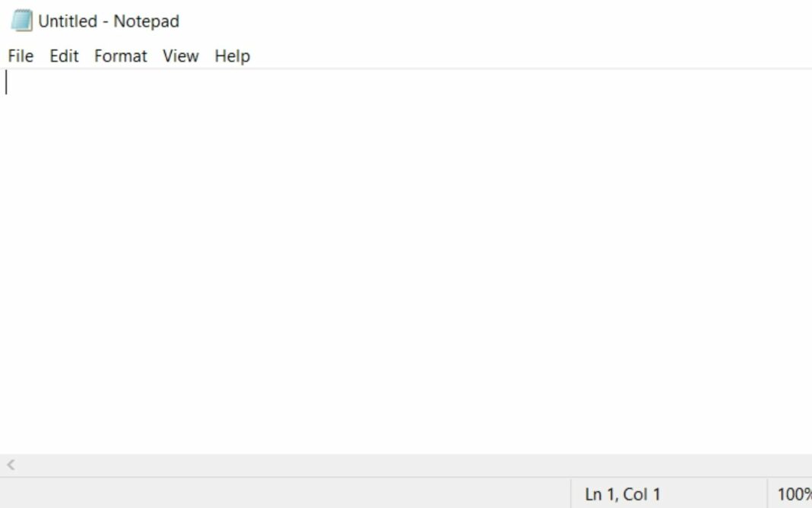
Task: Click the word "Notepad" in the title
Action: click(x=147, y=21)
